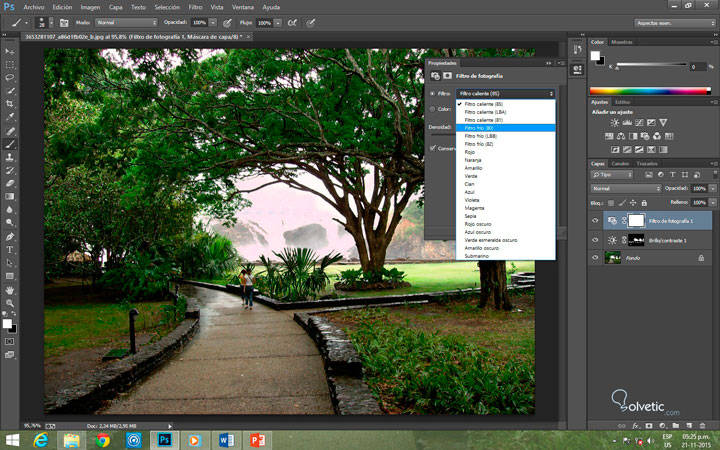
Task: Uncheck the Conservar luminosidad checkbox
Action: pos(433,148)
